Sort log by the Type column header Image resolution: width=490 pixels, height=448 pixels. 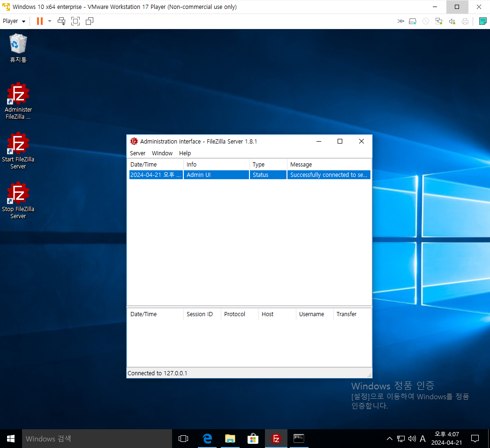[268, 165]
